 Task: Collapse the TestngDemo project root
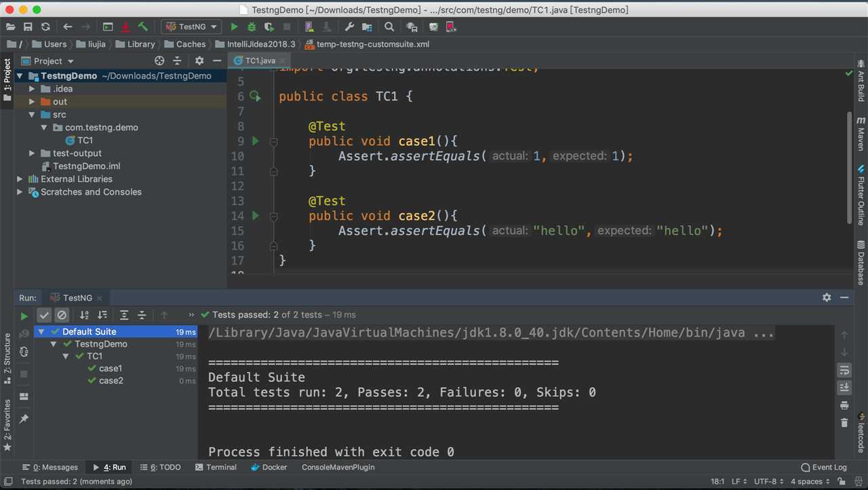click(x=20, y=76)
